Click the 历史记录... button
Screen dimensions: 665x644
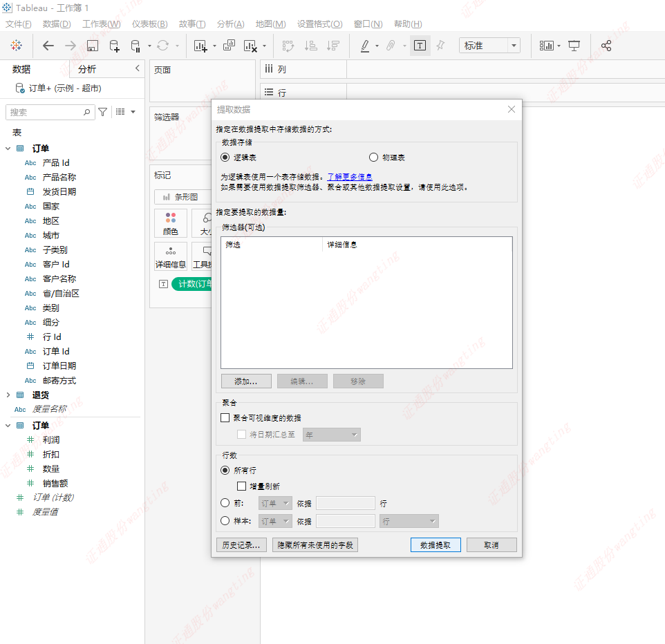[x=241, y=544]
